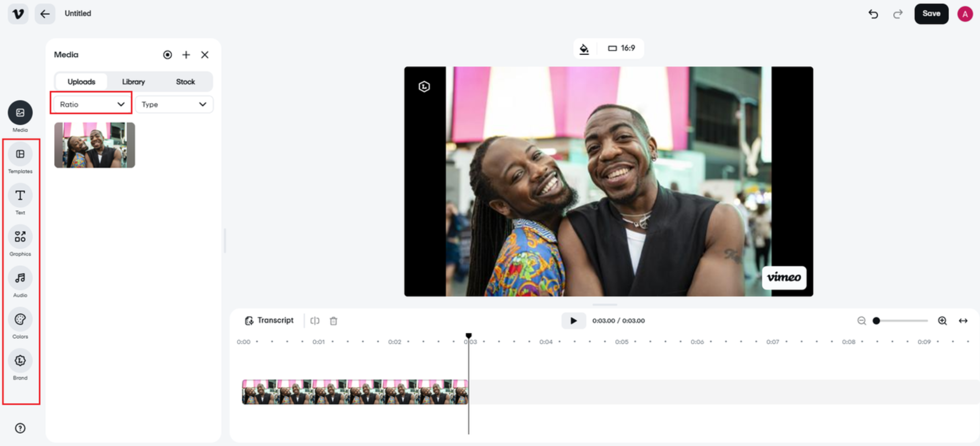Image resolution: width=980 pixels, height=446 pixels.
Task: Select the uploaded video thumbnail
Action: point(94,145)
